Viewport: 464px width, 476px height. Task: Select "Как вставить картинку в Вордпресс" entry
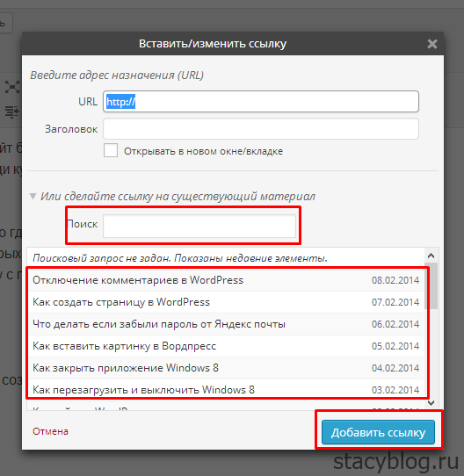226,346
